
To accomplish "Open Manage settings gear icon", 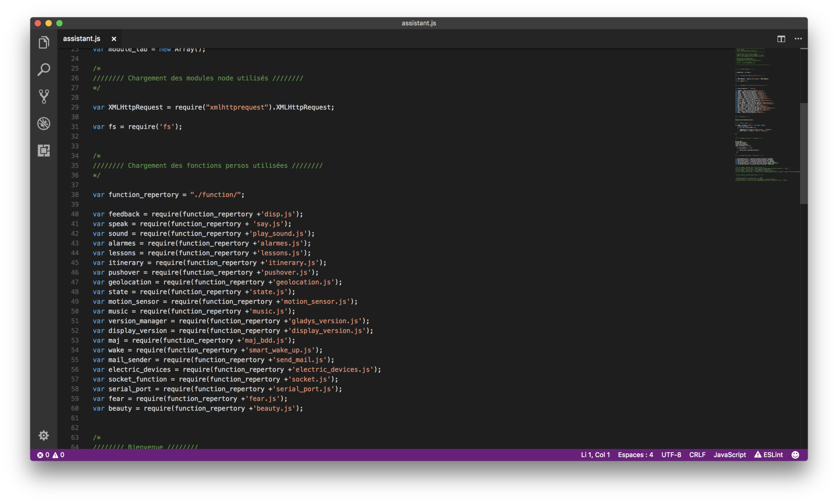I will point(44,435).
